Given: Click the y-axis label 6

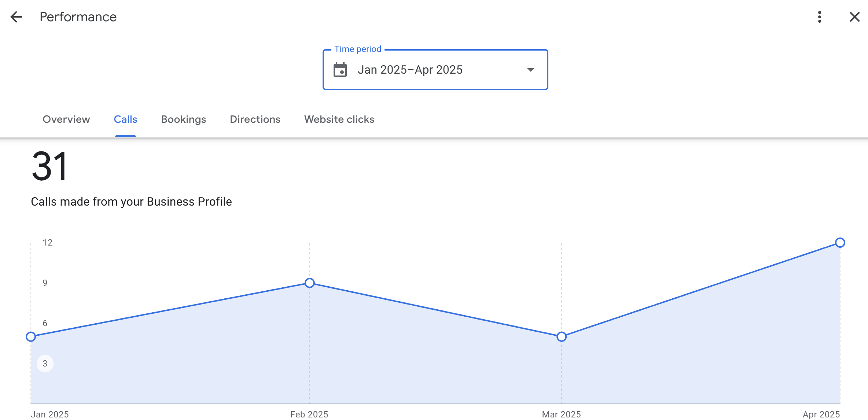Looking at the screenshot, I should click(45, 323).
